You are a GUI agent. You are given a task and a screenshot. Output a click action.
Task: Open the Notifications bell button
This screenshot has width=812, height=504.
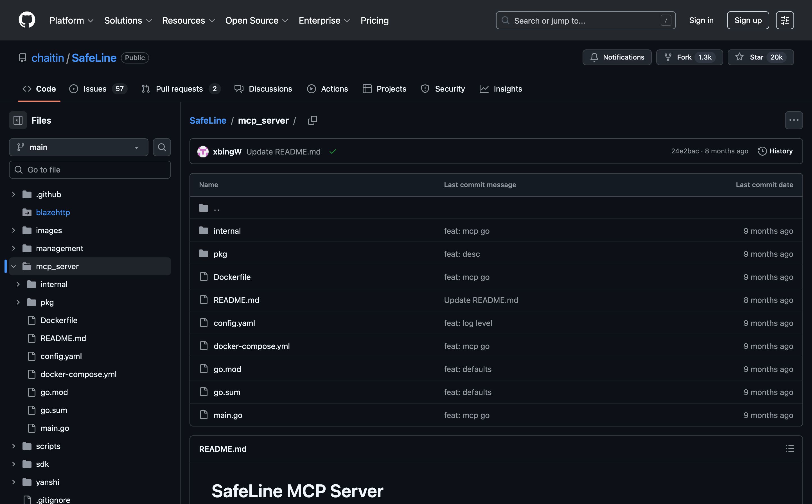point(617,57)
